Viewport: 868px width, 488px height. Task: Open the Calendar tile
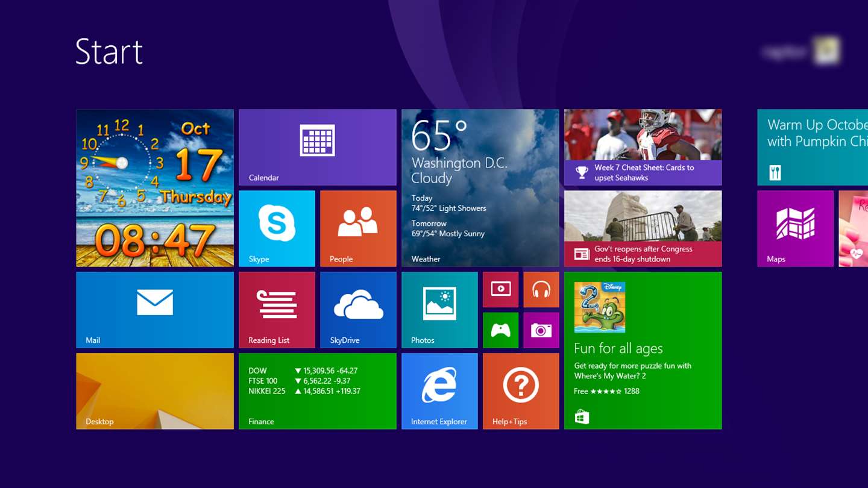coord(318,148)
